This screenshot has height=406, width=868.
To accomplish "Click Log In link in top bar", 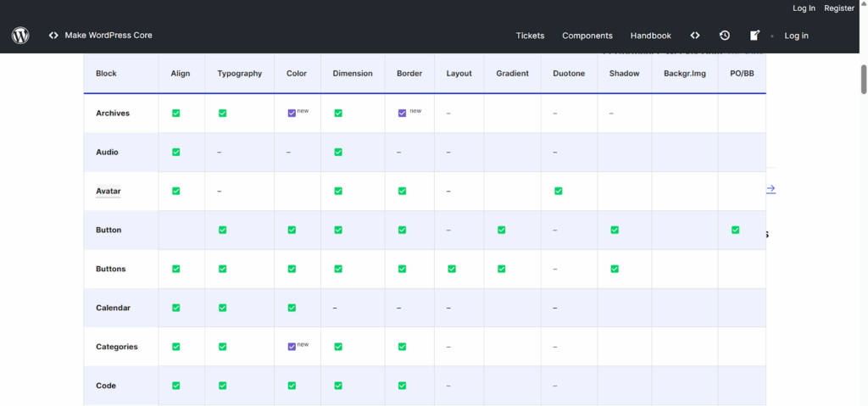I will point(804,8).
